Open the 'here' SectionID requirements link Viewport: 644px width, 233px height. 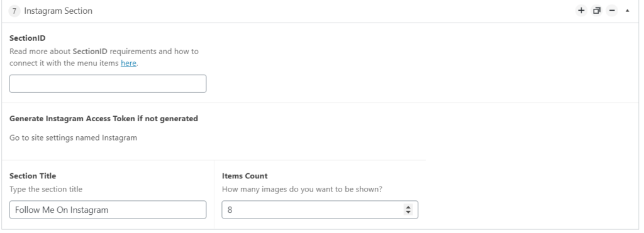pyautogui.click(x=128, y=63)
